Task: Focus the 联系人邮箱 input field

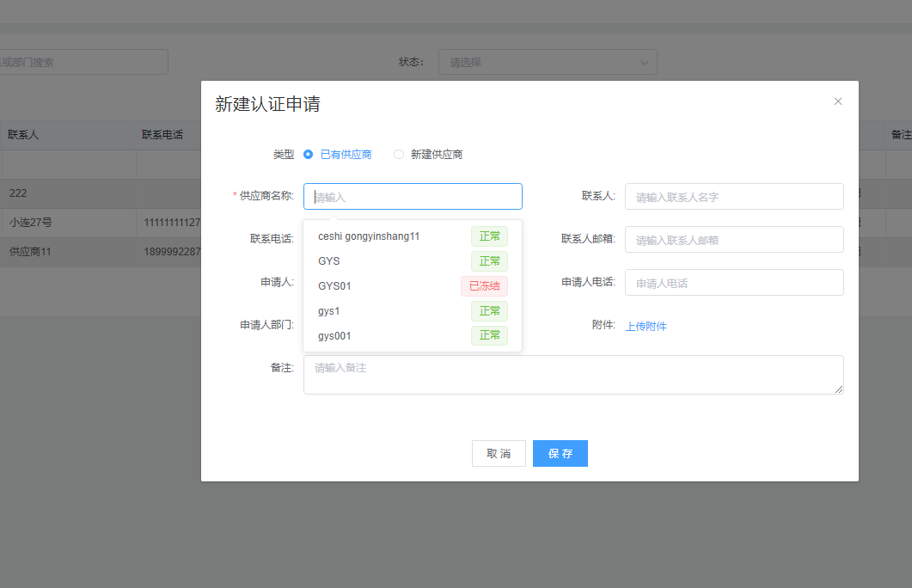Action: coord(733,240)
